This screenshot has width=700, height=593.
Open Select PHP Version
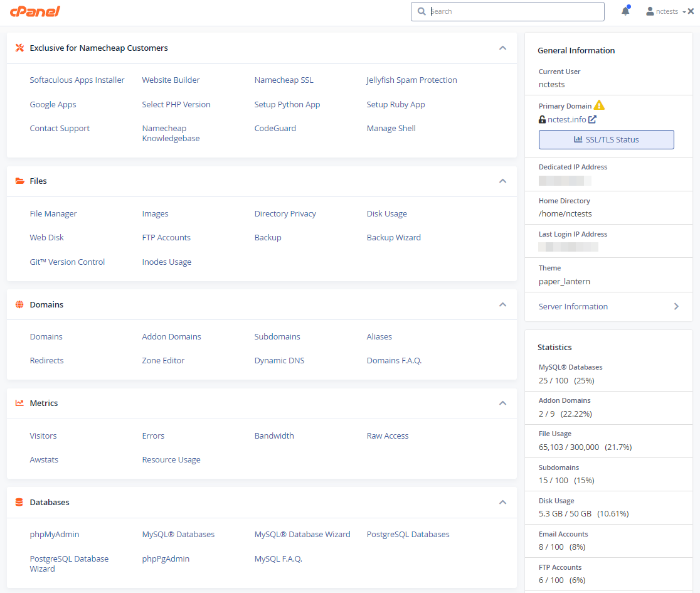click(176, 105)
